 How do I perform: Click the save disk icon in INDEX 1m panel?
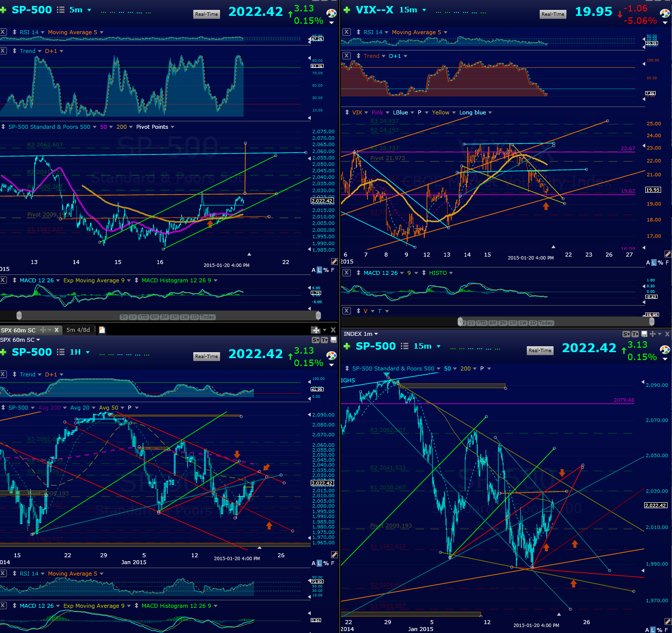(644, 334)
